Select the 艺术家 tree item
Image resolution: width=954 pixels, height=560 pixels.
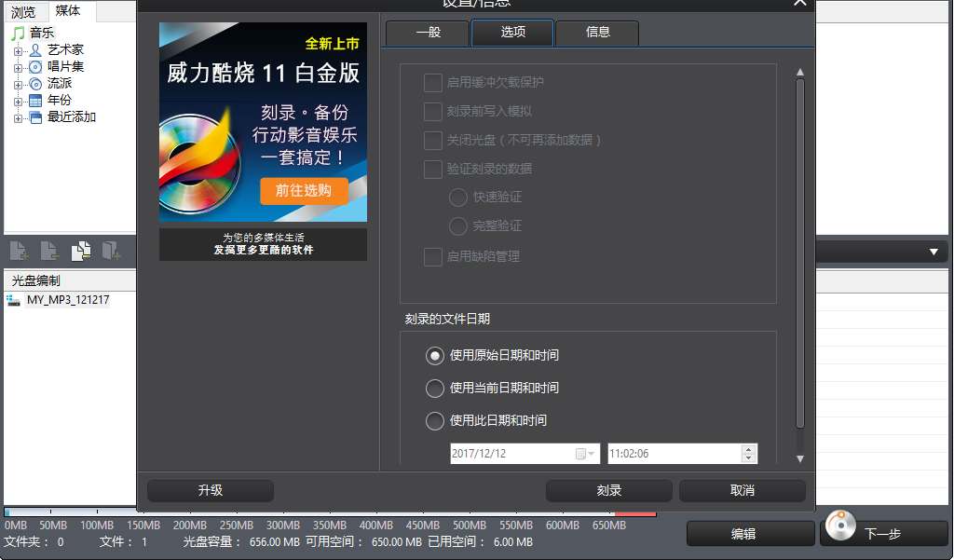(x=66, y=50)
